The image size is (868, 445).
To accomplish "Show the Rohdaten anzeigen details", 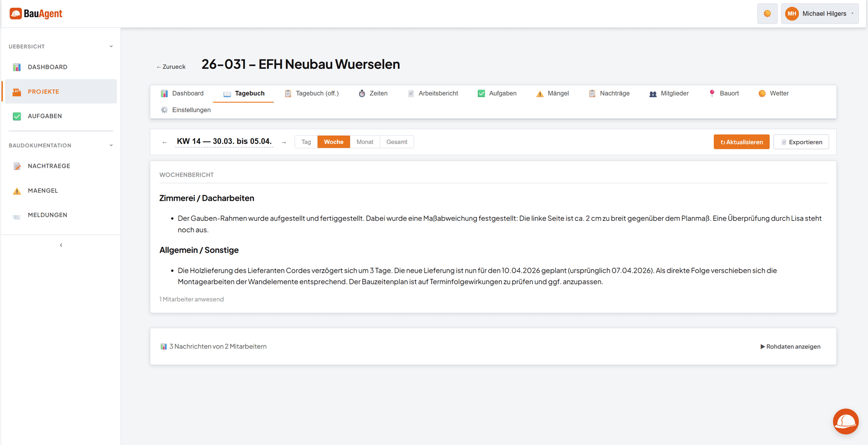I will coord(790,346).
